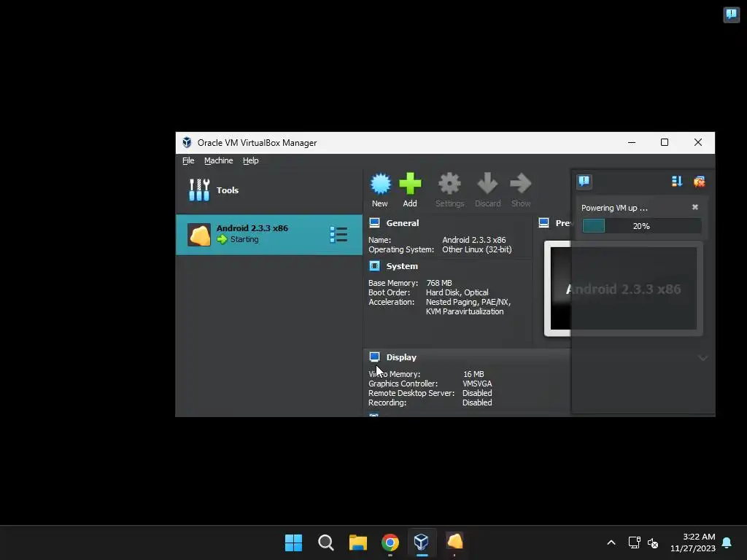The width and height of the screenshot is (747, 560).
Task: Click the muted volume tray icon
Action: [653, 542]
